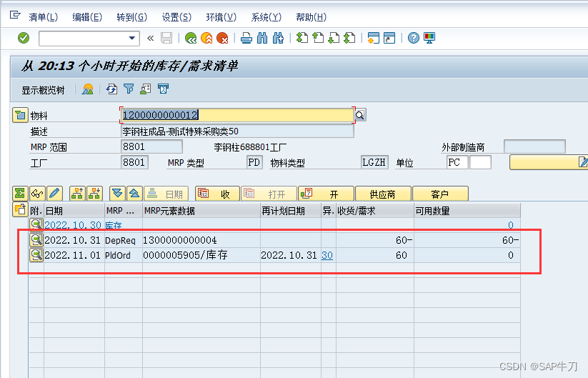
Task: Open the 设置(S) menu
Action: [176, 17]
